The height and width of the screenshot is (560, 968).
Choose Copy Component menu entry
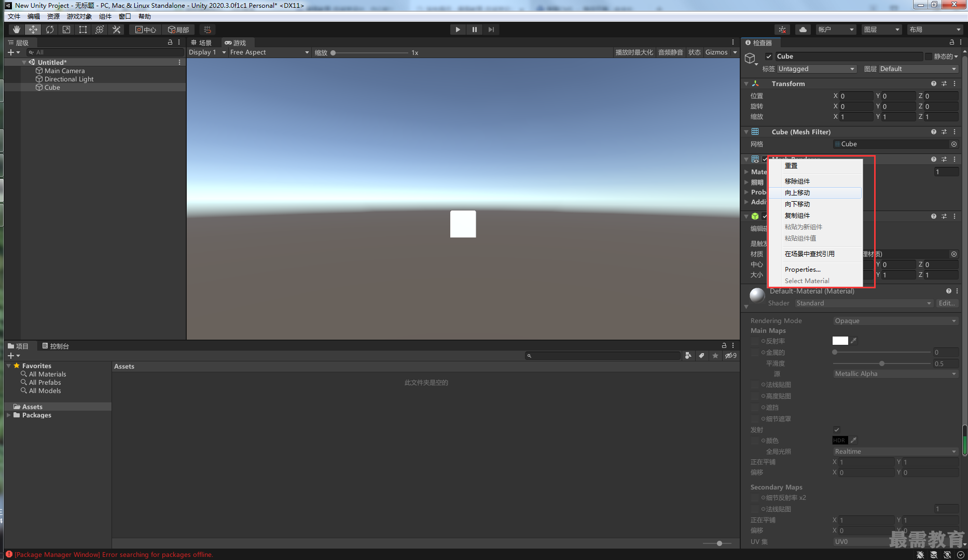pyautogui.click(x=815, y=216)
